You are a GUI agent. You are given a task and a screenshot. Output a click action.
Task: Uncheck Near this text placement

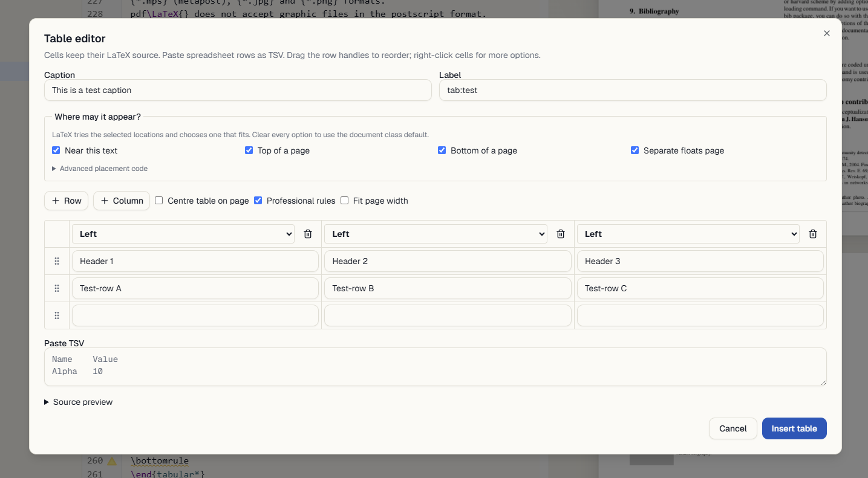pyautogui.click(x=56, y=150)
